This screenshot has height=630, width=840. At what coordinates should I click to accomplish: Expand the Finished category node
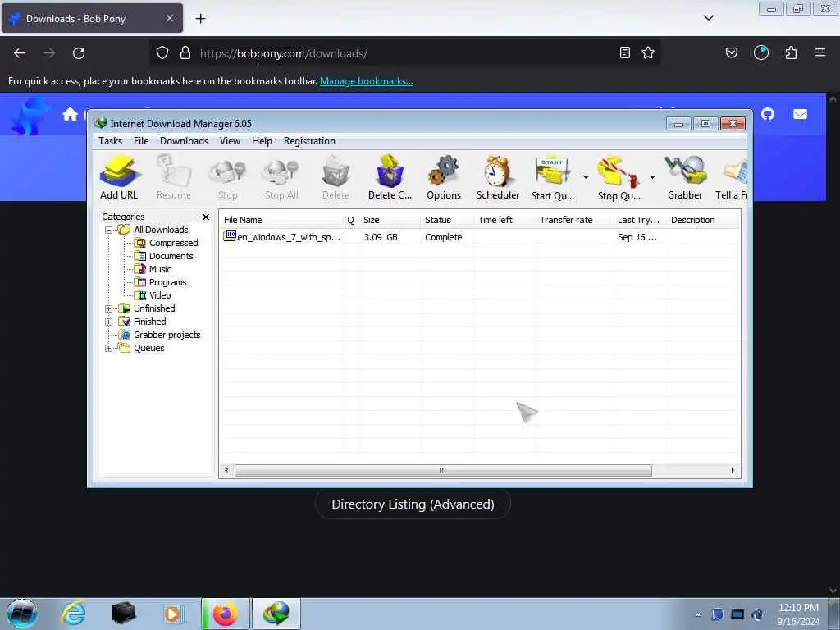click(109, 322)
